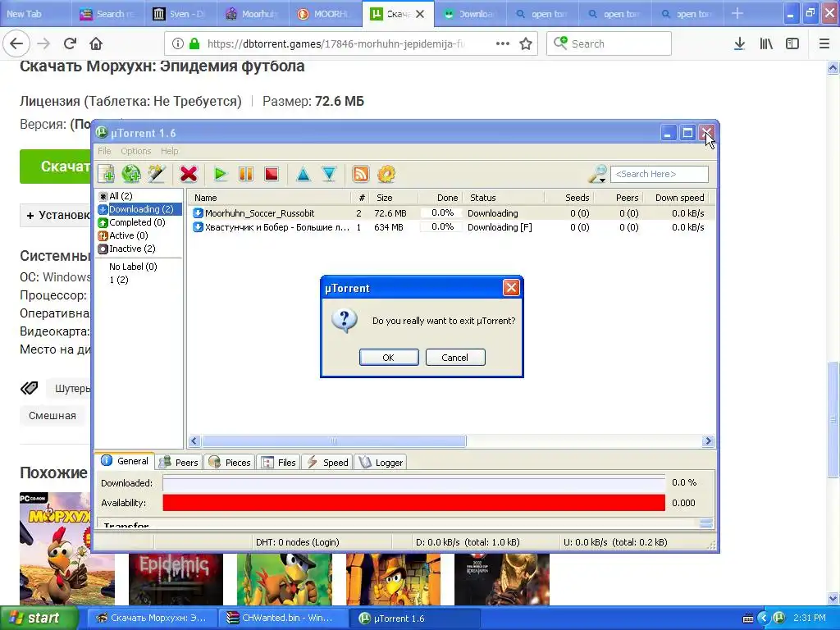The width and height of the screenshot is (840, 630).
Task: Open the Help menu in µTorrent
Action: pyautogui.click(x=169, y=151)
